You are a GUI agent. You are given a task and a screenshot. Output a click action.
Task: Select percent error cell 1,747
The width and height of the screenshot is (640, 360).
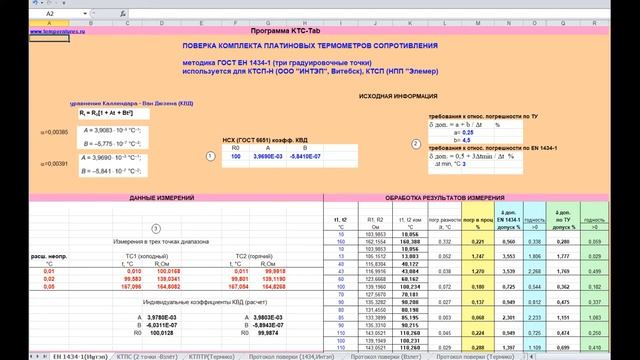coord(478,256)
